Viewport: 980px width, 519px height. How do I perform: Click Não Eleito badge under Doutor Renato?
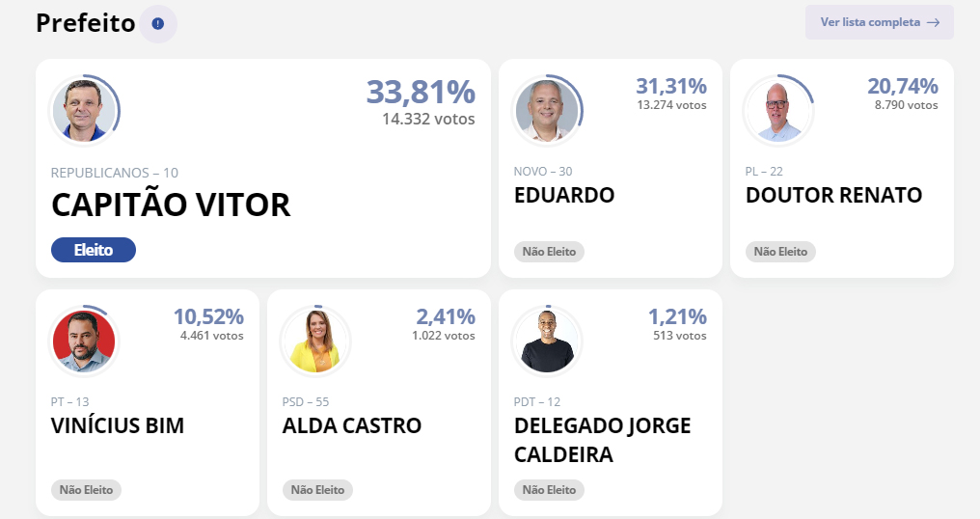click(x=780, y=252)
